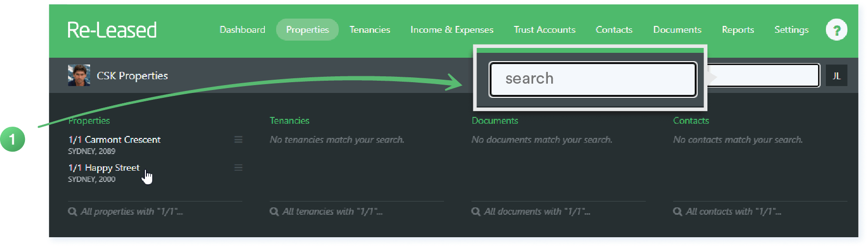Click magnifier icon beside All properties search
Image resolution: width=868 pixels, height=247 pixels.
(x=72, y=211)
